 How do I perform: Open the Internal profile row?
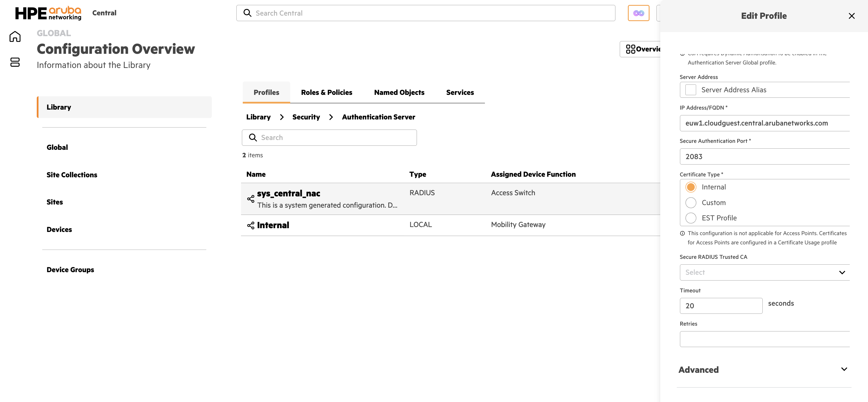tap(450, 225)
